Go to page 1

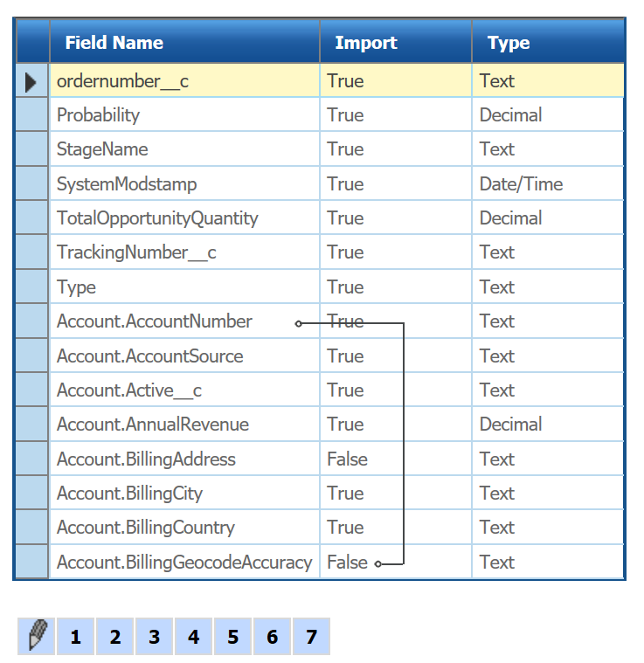pyautogui.click(x=76, y=637)
